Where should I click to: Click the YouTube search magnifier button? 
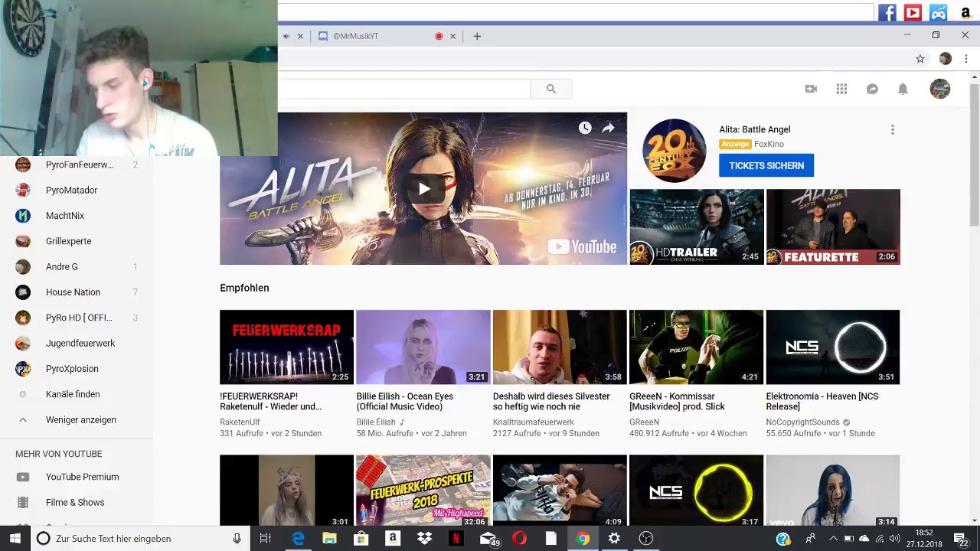(x=550, y=89)
